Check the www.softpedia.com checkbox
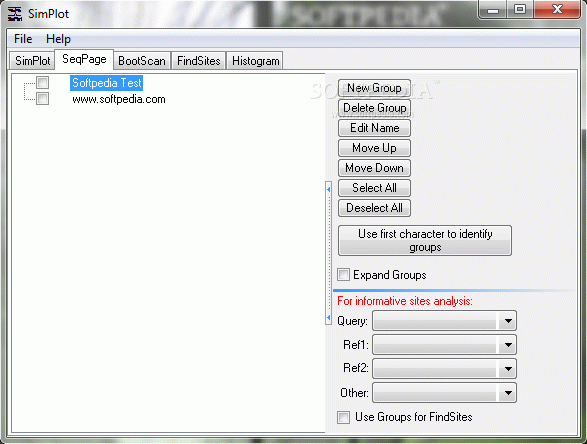 click(42, 99)
